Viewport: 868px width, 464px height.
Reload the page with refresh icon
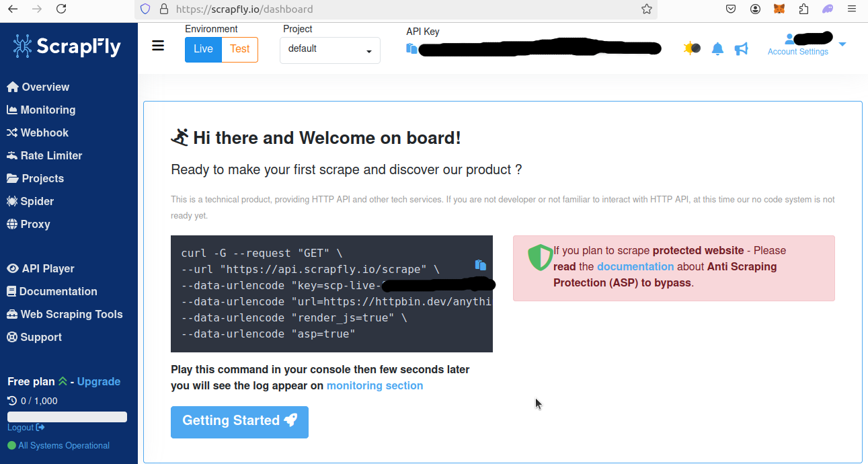coord(61,9)
